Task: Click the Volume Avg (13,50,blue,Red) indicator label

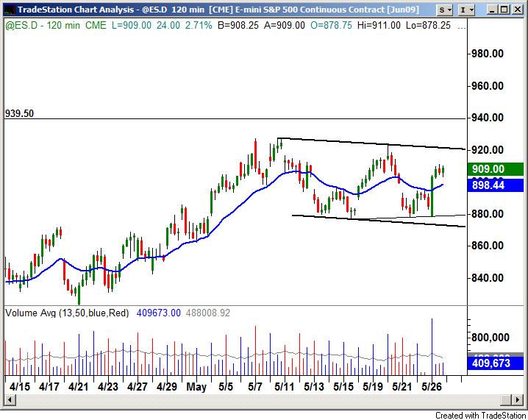Action: point(67,313)
